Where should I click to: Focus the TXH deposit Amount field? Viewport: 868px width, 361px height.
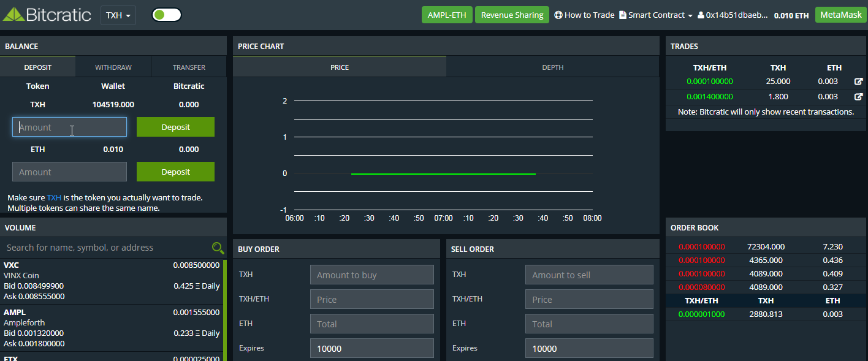click(x=69, y=127)
